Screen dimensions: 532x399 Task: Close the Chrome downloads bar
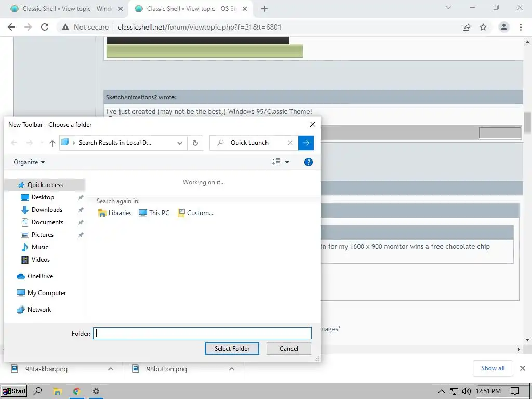523,368
